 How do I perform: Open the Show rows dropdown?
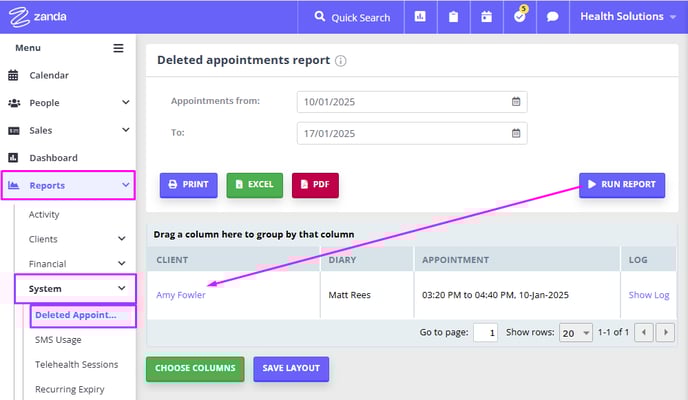(576, 333)
